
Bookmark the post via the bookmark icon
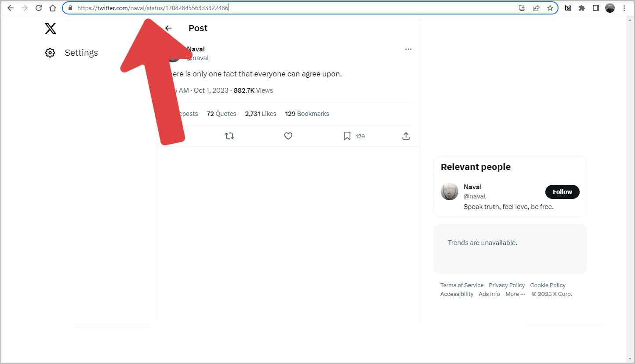point(347,136)
